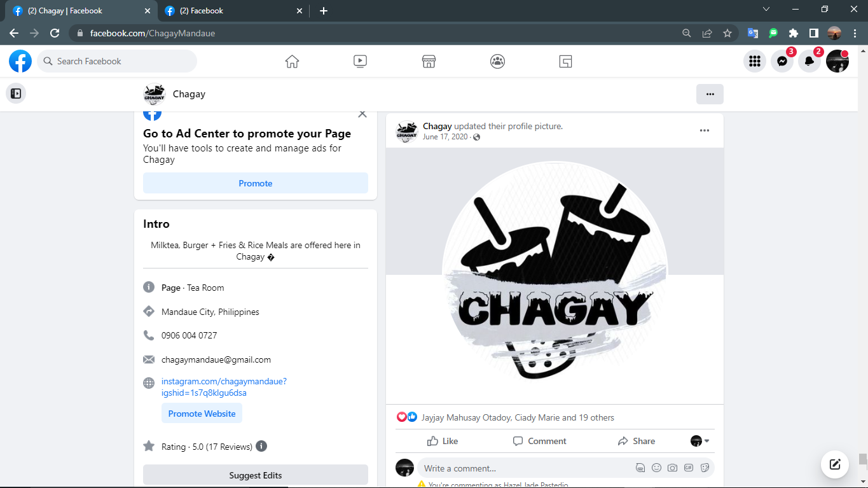This screenshot has height=488, width=868.
Task: Open the tab search dropdown arrow
Action: point(766,10)
